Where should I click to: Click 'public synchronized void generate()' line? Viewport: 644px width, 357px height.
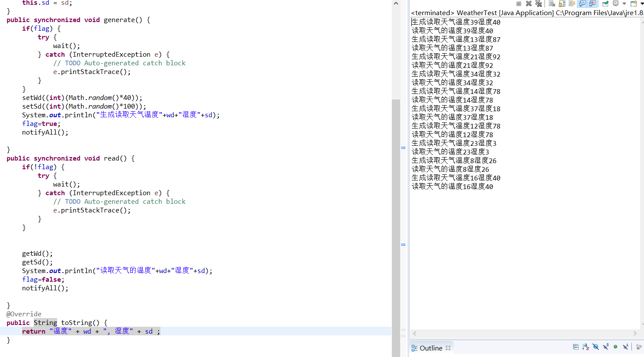(78, 20)
